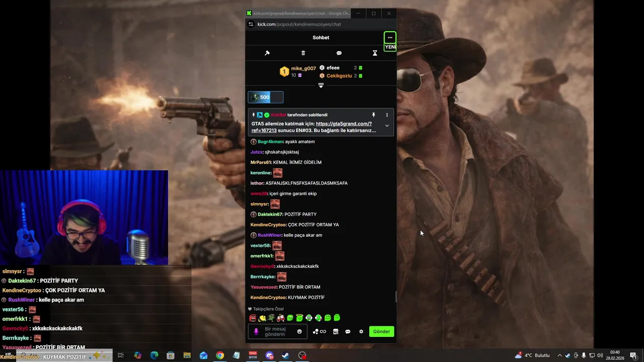Open the notification center icon
Image resolution: width=644 pixels, height=362 pixels.
633,355
